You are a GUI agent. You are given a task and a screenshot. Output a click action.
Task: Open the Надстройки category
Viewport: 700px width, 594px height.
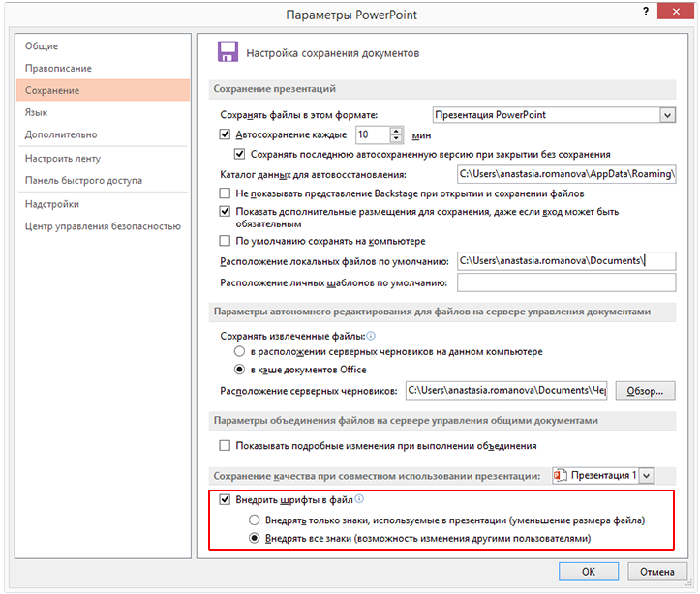(104, 204)
